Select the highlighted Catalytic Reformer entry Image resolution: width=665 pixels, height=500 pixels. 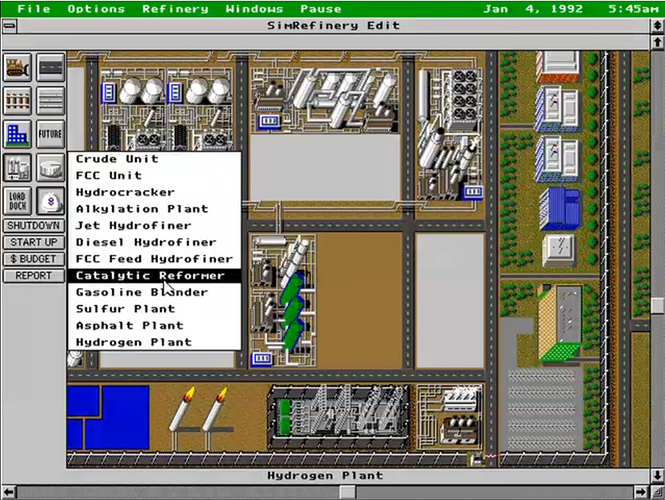154,276
